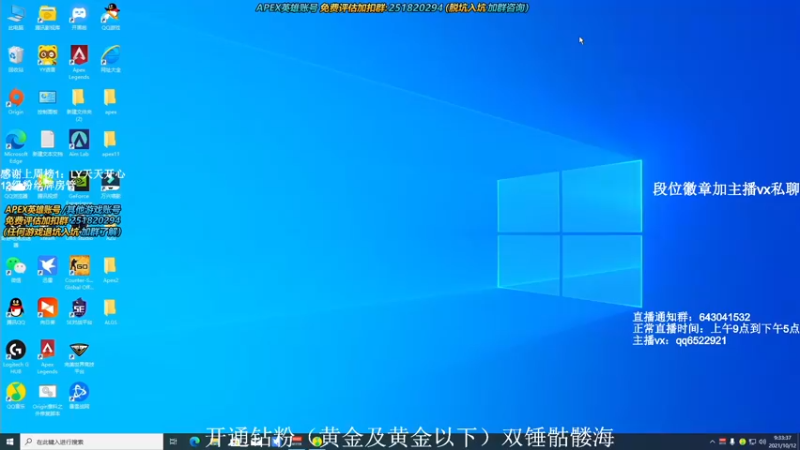Expand the hidden system tray icons
This screenshot has height=450, width=800.
click(x=712, y=442)
